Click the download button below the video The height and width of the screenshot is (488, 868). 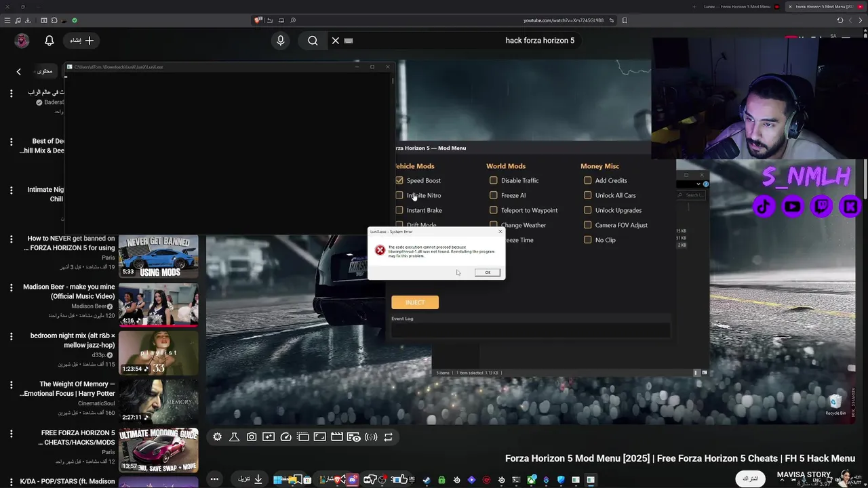coord(250,479)
